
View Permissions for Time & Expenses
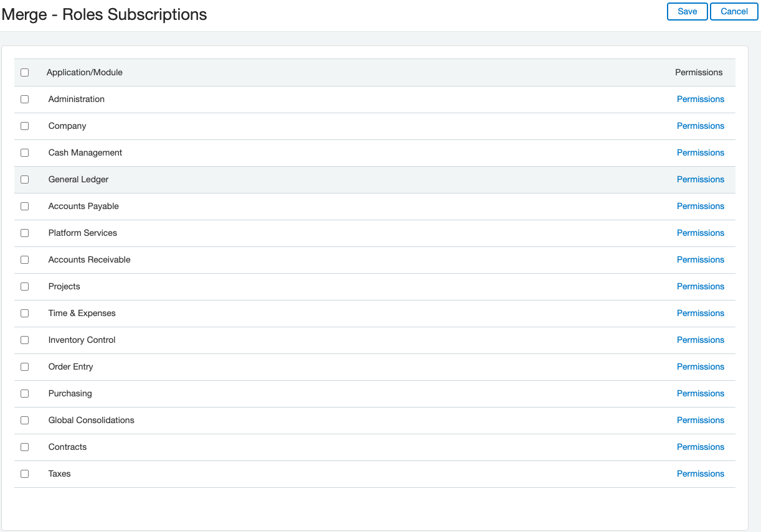(700, 314)
